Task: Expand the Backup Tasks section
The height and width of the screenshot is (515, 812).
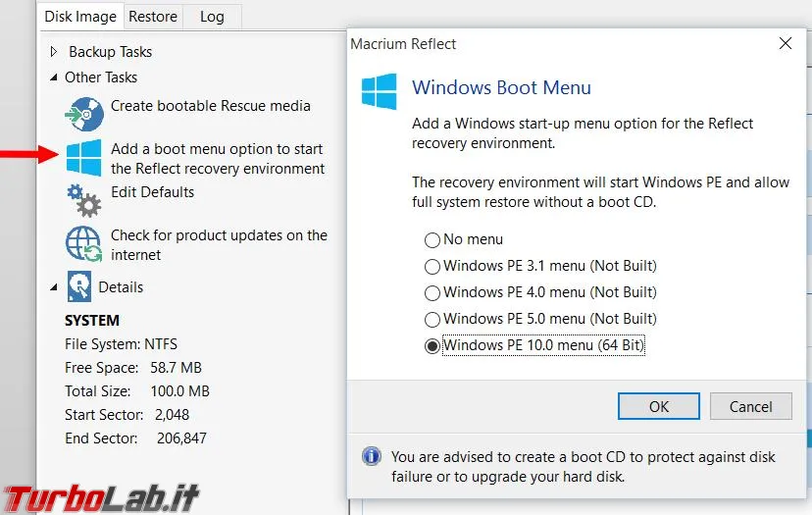Action: (54, 52)
